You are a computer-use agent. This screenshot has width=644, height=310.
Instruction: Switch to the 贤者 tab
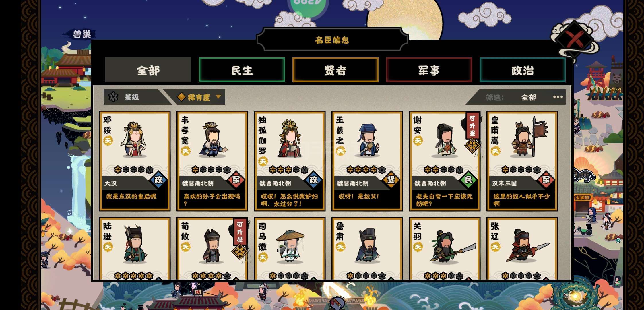(335, 70)
